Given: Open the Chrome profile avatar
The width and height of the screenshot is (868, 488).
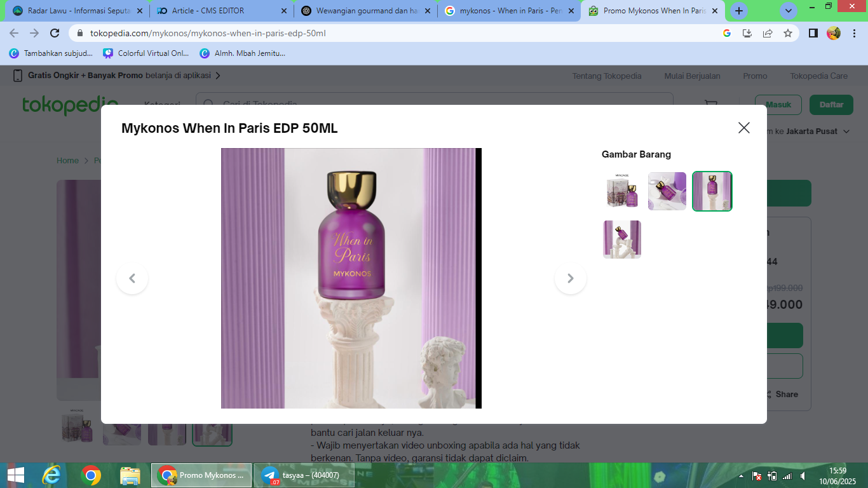Looking at the screenshot, I should click(834, 33).
